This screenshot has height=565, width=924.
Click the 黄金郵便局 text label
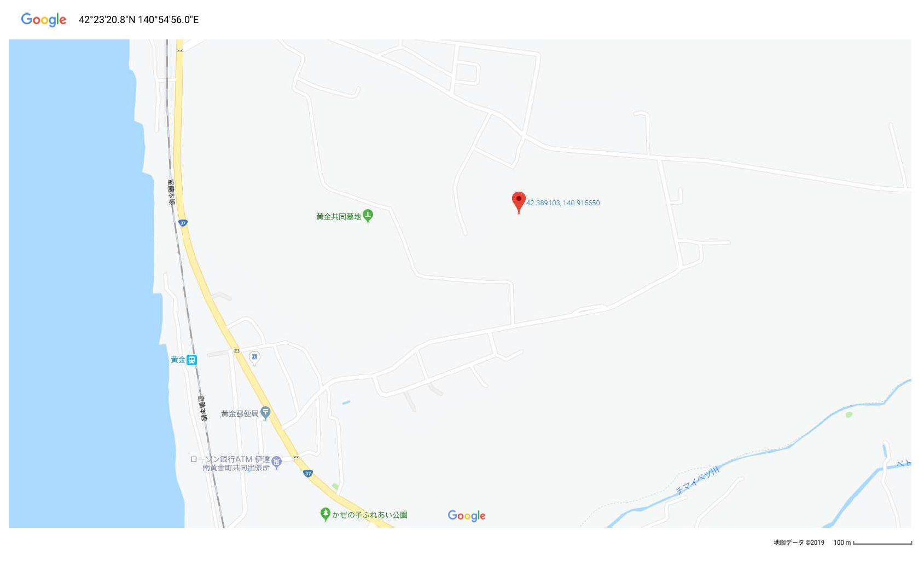tap(240, 414)
